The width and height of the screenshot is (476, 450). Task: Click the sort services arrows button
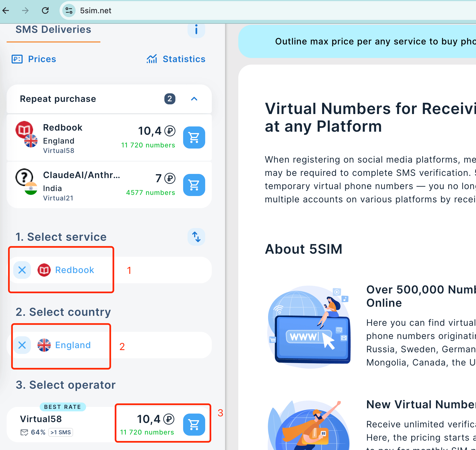[x=196, y=237]
